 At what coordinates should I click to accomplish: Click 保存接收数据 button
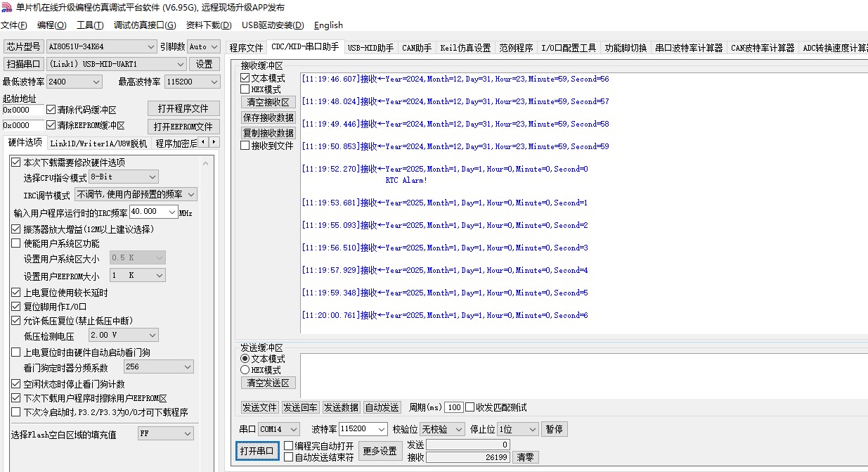click(x=268, y=117)
